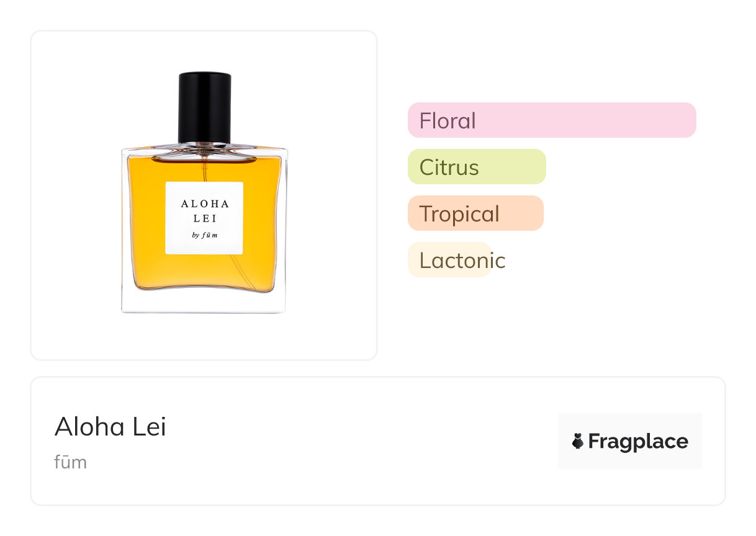This screenshot has height=536, width=756.
Task: Click the Fragplace bear icon
Action: (578, 442)
